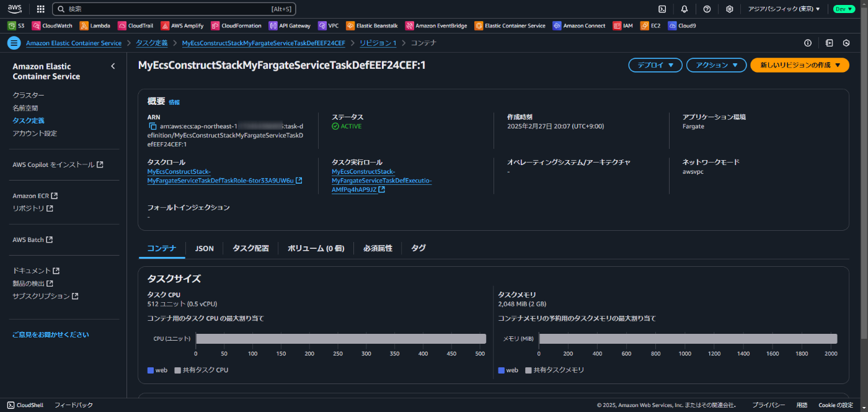Click the AWS search input field

174,9
